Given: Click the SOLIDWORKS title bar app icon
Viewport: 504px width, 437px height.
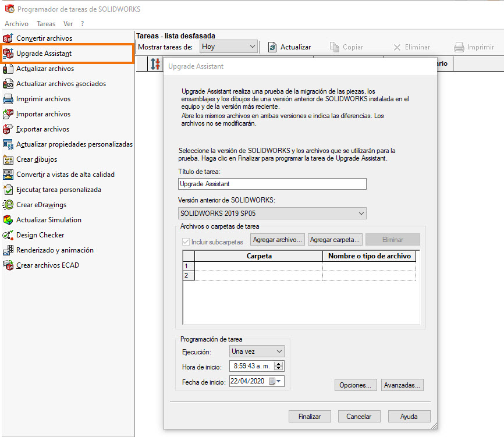Looking at the screenshot, I should point(10,9).
